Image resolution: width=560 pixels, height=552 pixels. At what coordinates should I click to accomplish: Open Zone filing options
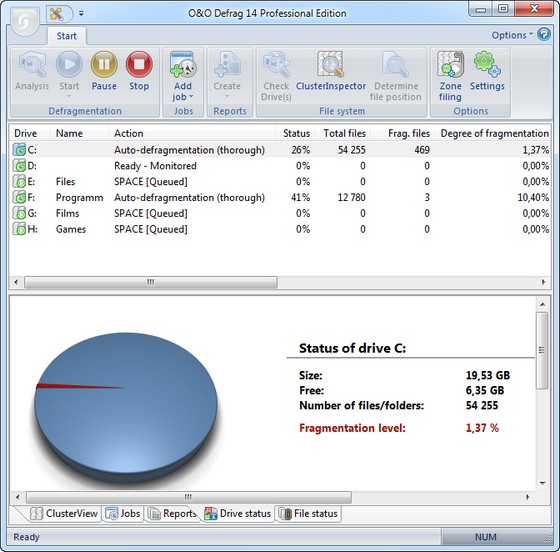[450, 76]
